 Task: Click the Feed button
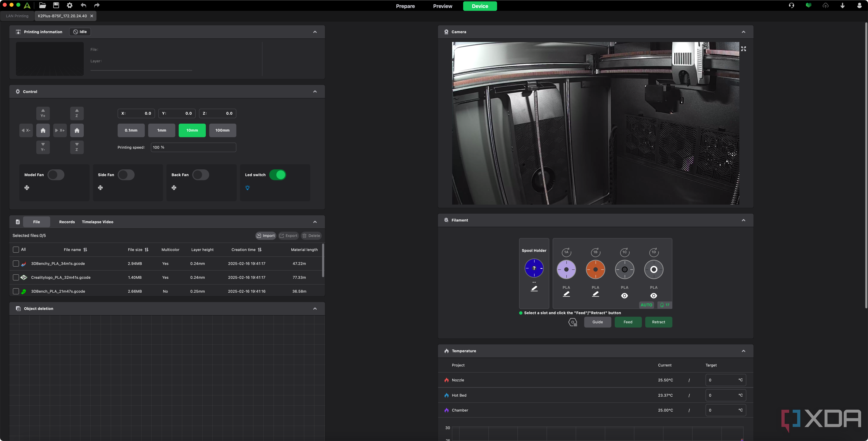(628, 322)
